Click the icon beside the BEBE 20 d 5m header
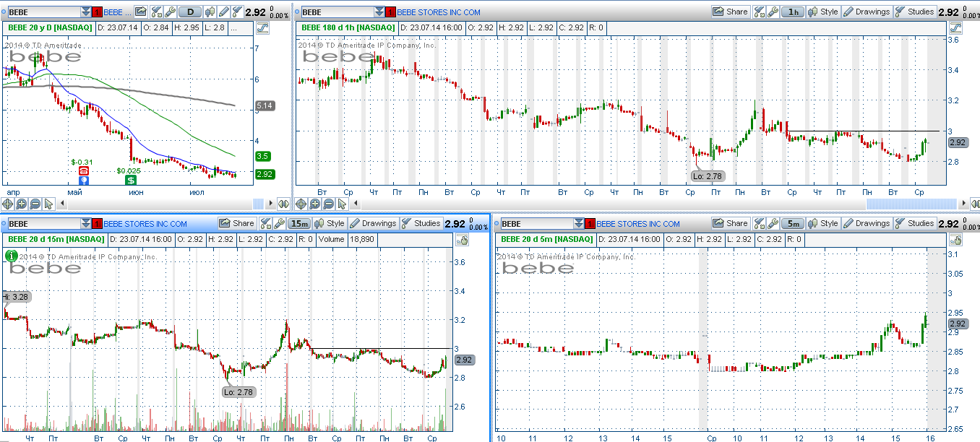Screen dimensions: 980x442 [955, 239]
